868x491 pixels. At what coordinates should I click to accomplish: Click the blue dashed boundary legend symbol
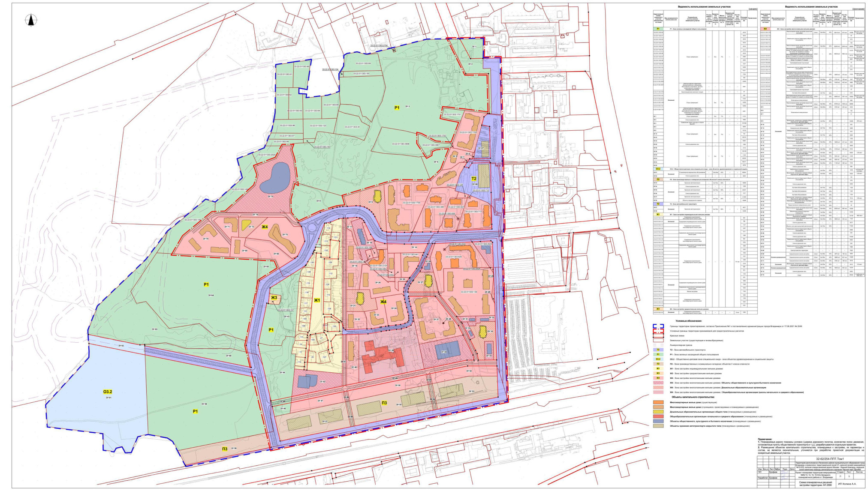point(658,326)
